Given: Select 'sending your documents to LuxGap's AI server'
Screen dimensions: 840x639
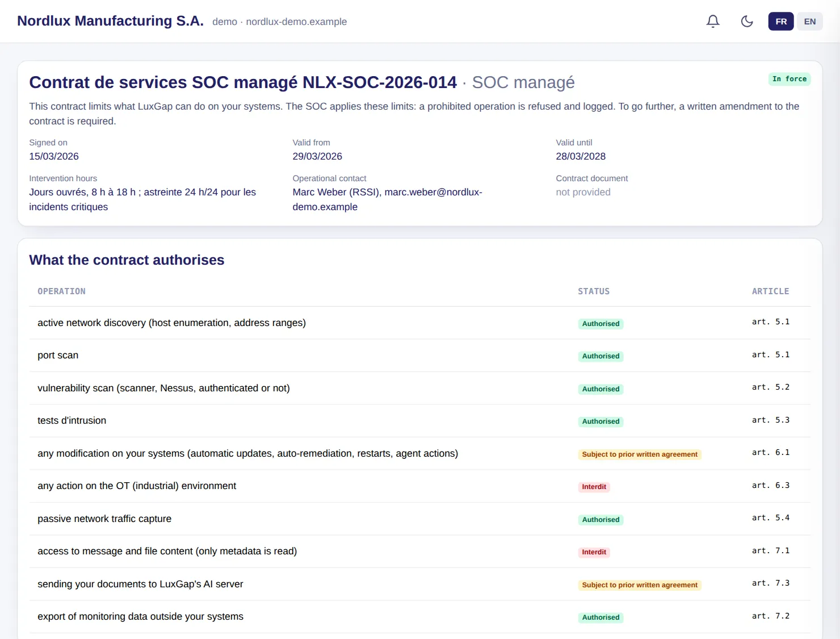Looking at the screenshot, I should tap(140, 584).
